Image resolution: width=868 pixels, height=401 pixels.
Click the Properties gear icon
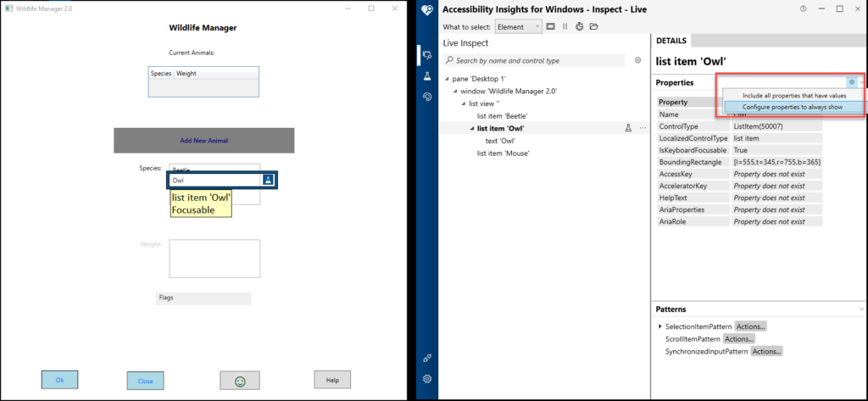coord(851,82)
